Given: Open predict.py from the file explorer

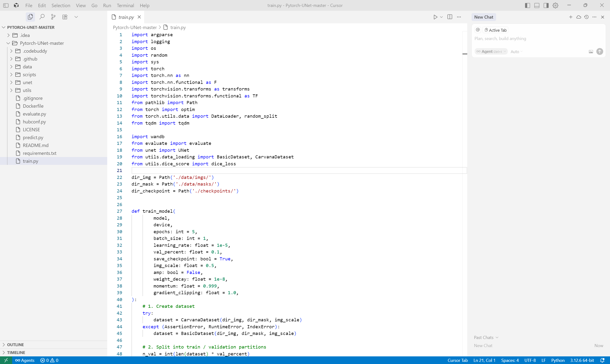Looking at the screenshot, I should [x=33, y=137].
